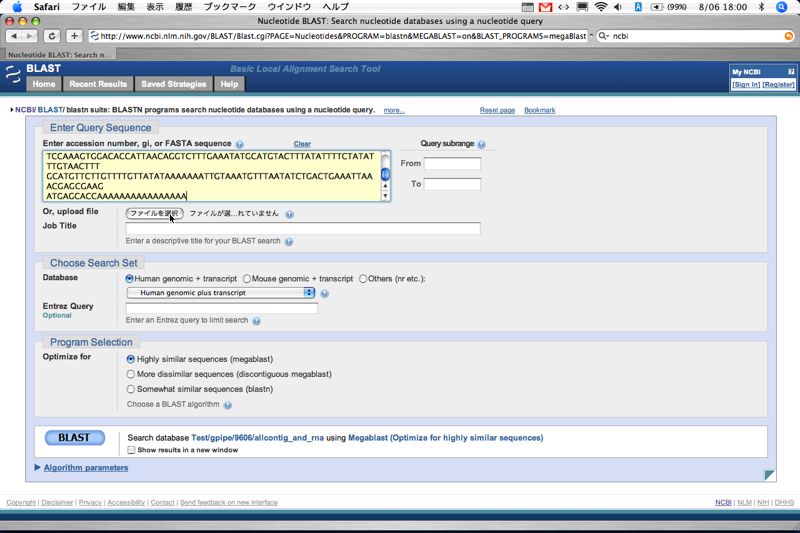The width and height of the screenshot is (800, 533).
Task: Click help icon next to FASTA sequence label
Action: 239,145
